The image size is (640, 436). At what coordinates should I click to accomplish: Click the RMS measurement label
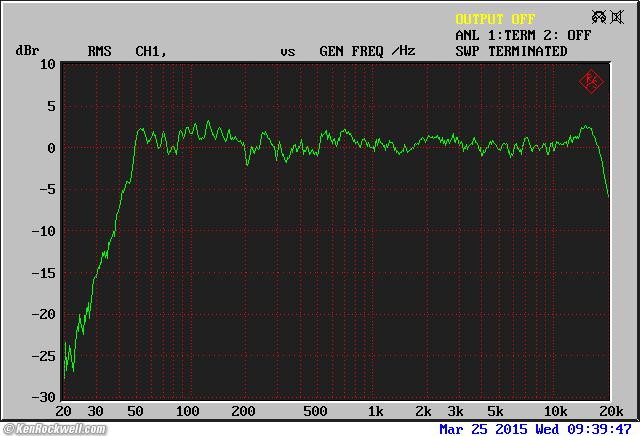point(99,51)
